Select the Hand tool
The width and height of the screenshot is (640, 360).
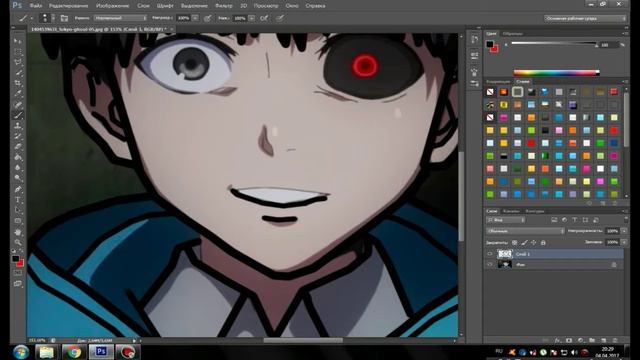pos(18,232)
